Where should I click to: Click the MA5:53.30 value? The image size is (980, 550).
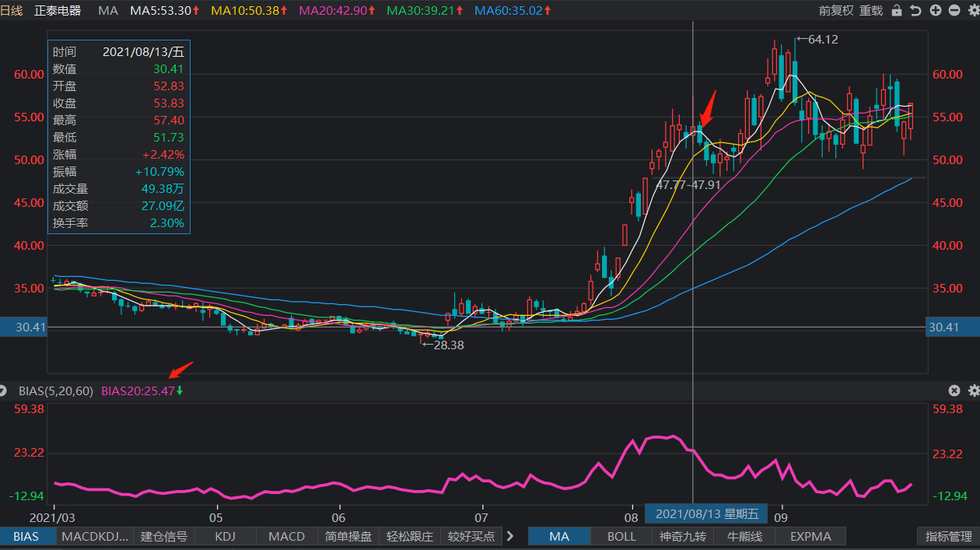pos(164,11)
